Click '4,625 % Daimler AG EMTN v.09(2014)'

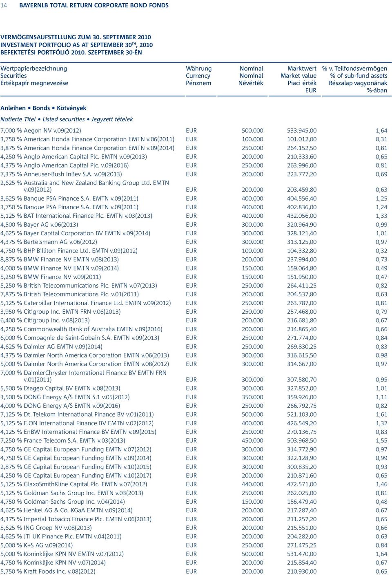[x=51, y=347]
